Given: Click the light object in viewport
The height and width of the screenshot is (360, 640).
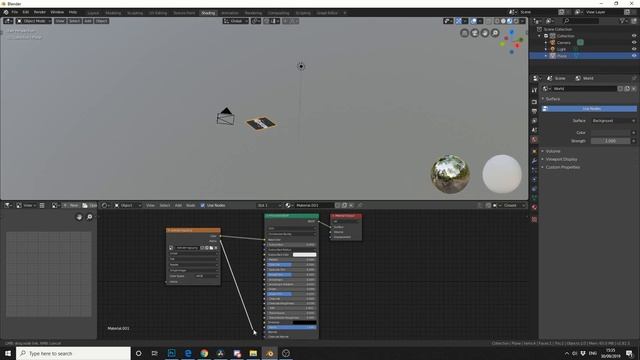Looking at the screenshot, I should tap(301, 66).
